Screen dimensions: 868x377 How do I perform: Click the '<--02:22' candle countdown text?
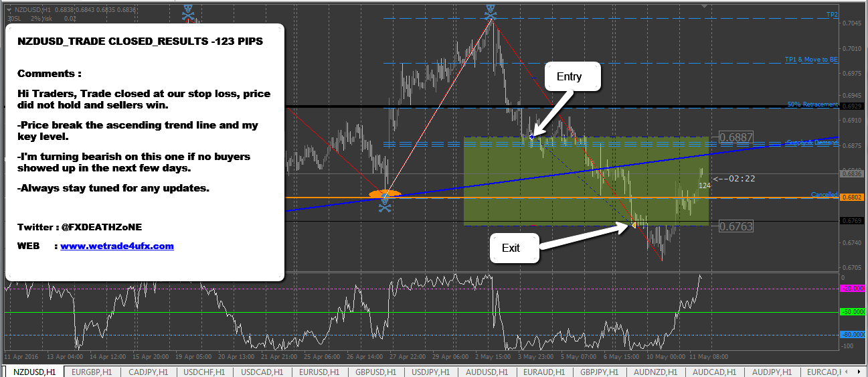[733, 179]
